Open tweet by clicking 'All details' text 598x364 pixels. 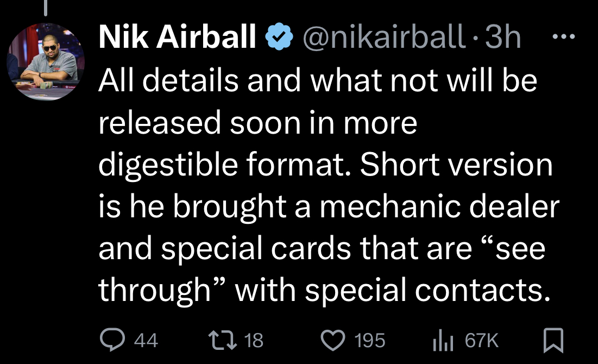click(x=168, y=81)
